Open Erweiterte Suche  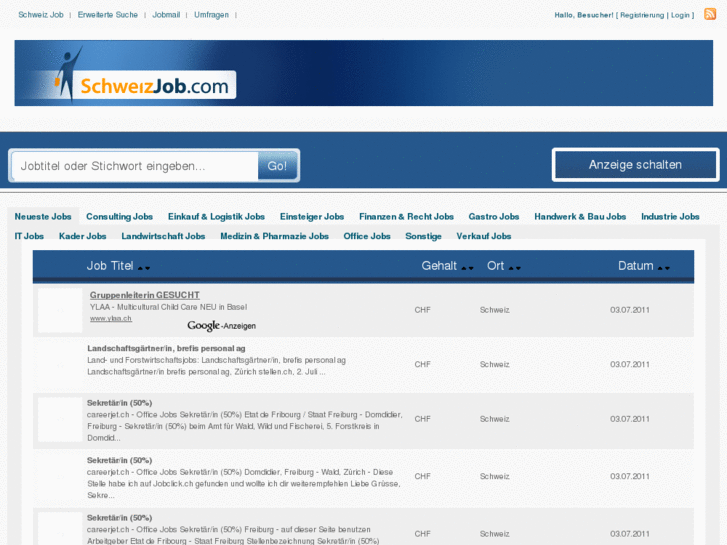coord(108,15)
